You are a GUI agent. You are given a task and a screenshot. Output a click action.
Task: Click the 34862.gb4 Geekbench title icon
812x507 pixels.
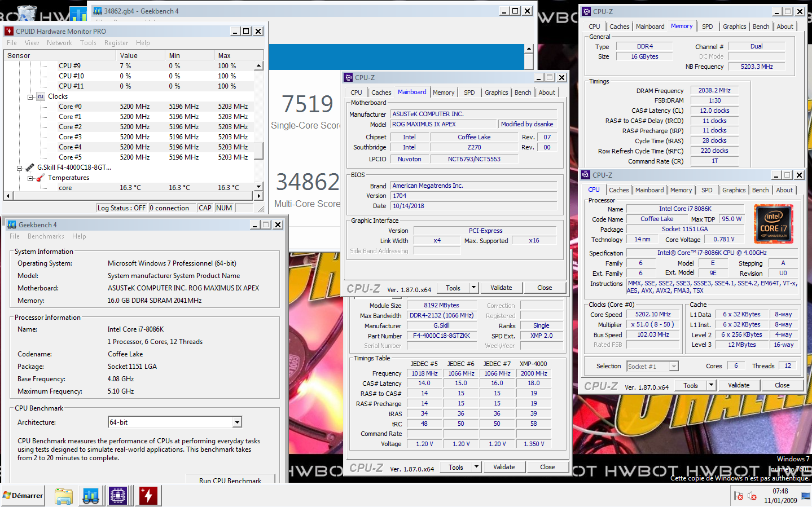point(98,11)
